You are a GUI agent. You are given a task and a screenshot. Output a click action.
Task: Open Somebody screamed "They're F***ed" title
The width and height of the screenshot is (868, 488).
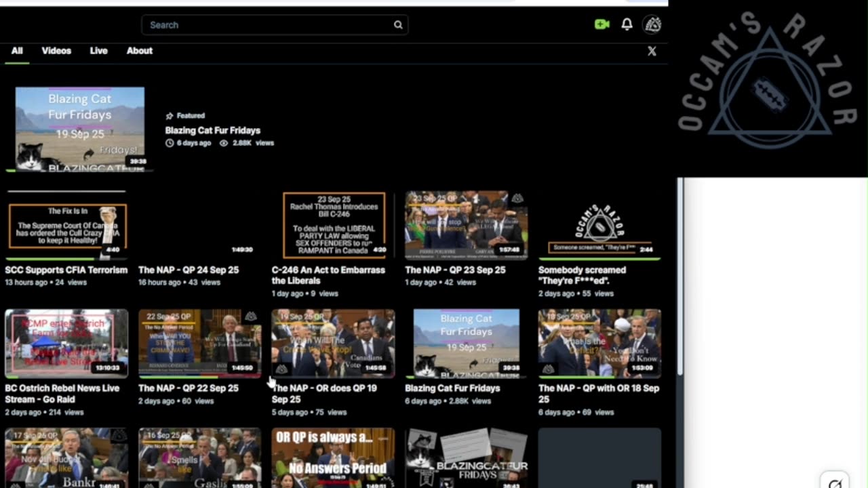tap(582, 275)
